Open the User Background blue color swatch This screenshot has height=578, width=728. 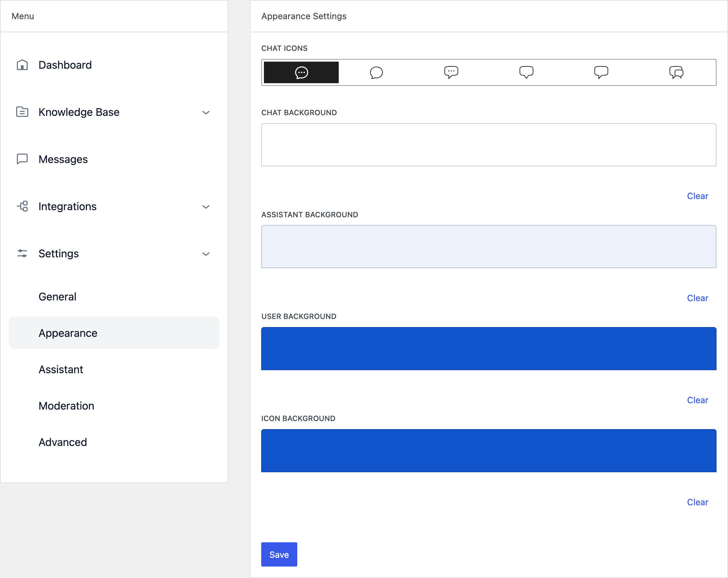489,349
